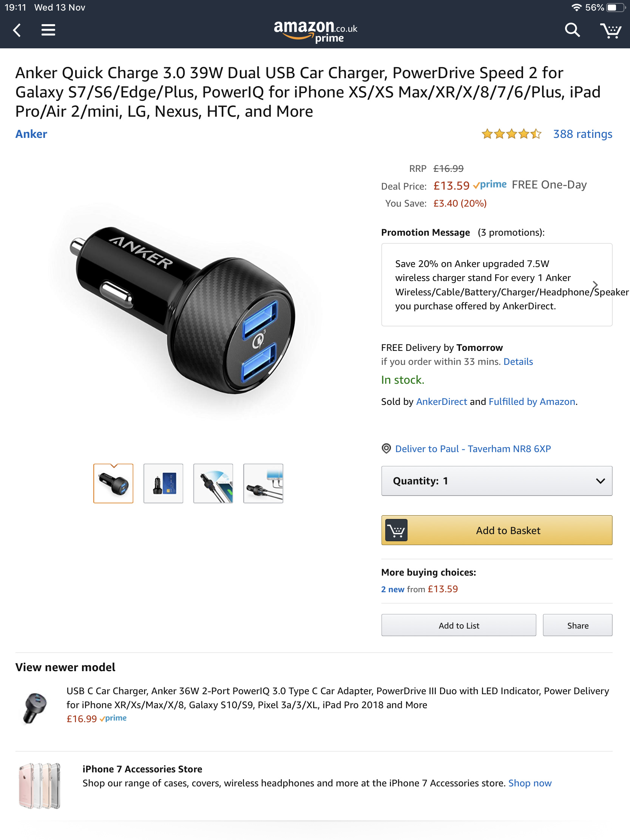Select the first charger thumbnail

(113, 483)
